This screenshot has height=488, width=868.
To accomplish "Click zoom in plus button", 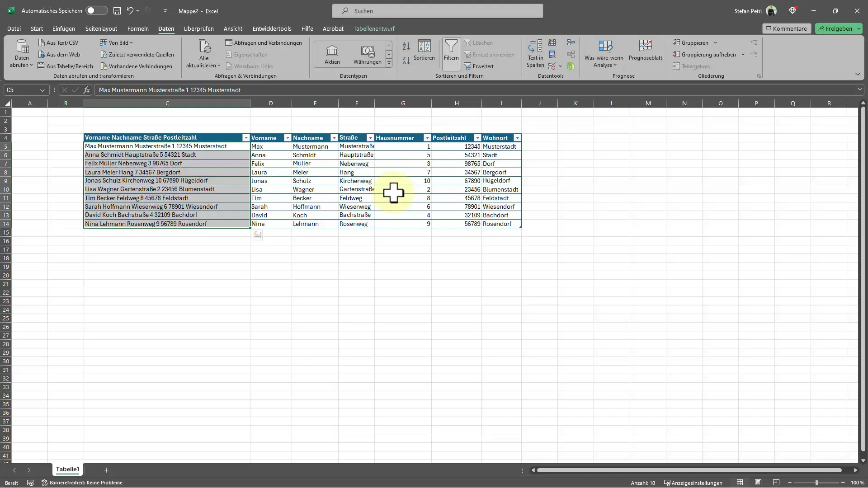I will click(x=843, y=483).
